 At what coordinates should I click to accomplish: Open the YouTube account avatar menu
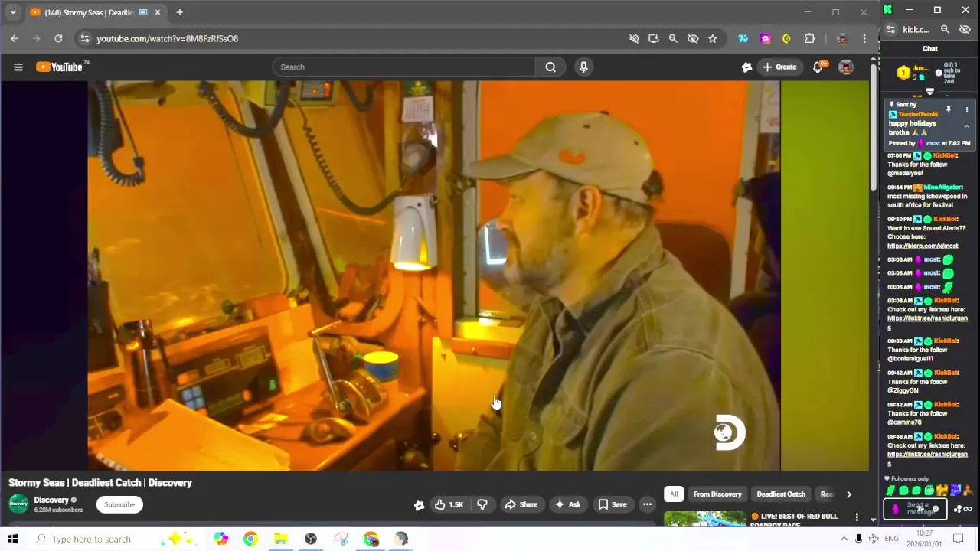[845, 67]
